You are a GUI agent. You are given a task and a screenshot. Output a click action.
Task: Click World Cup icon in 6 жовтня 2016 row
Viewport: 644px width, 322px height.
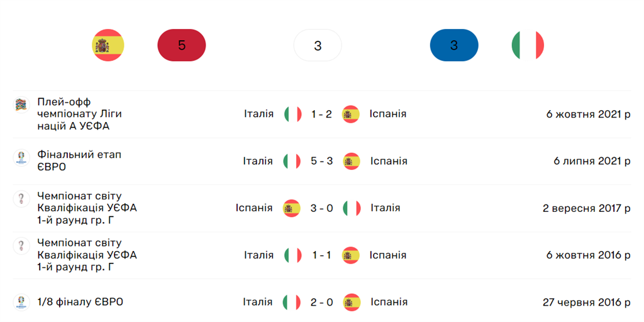click(21, 246)
